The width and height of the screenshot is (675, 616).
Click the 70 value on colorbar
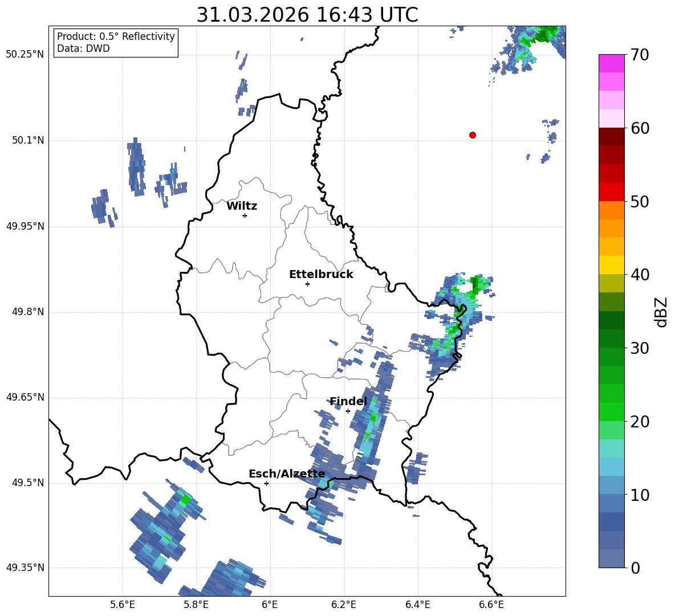pos(640,55)
